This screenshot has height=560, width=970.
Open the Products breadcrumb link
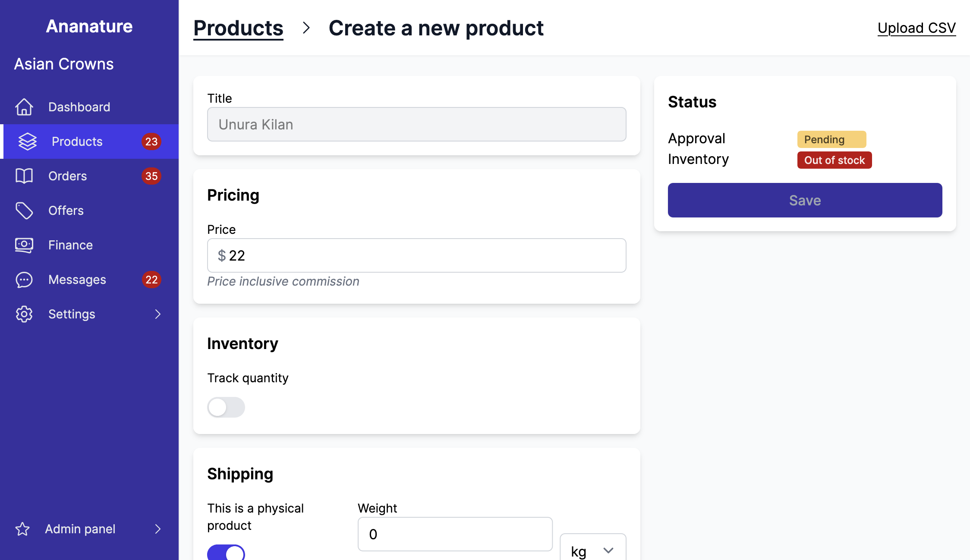click(238, 28)
